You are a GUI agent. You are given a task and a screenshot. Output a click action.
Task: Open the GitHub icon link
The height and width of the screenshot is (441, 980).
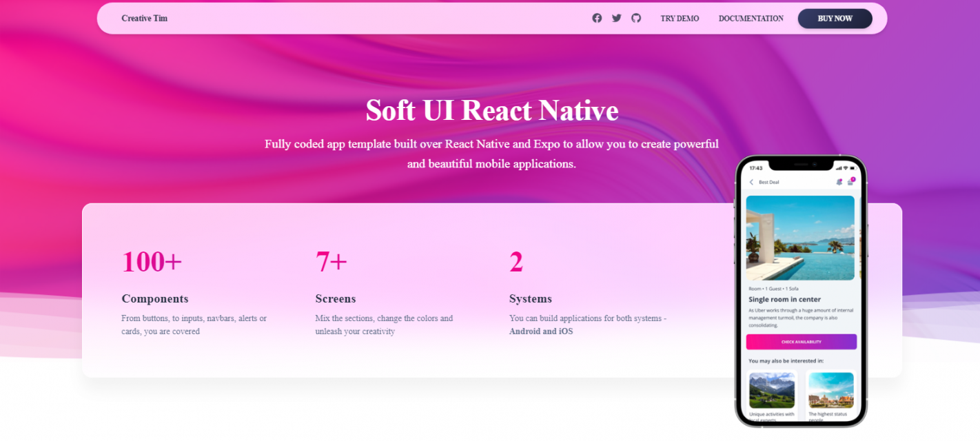click(x=636, y=18)
